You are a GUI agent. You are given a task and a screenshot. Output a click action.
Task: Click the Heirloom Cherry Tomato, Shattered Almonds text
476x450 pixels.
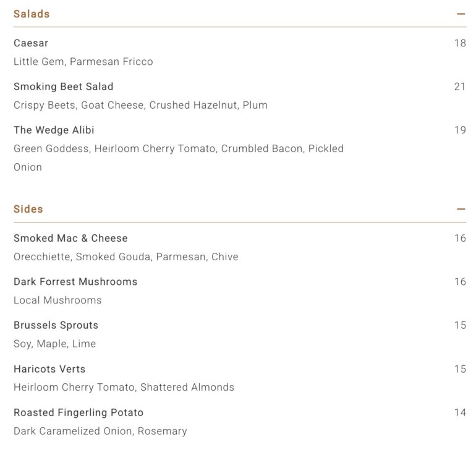(124, 387)
